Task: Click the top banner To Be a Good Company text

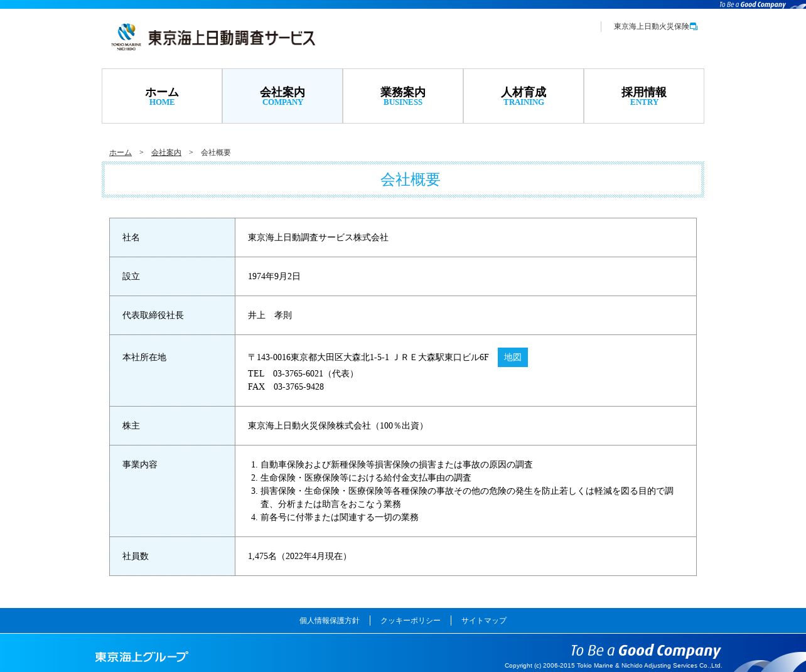Action: (753, 4)
